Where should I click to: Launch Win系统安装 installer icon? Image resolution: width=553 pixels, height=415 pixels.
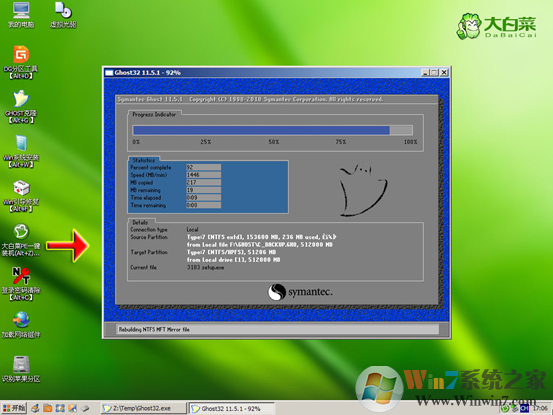click(21, 151)
